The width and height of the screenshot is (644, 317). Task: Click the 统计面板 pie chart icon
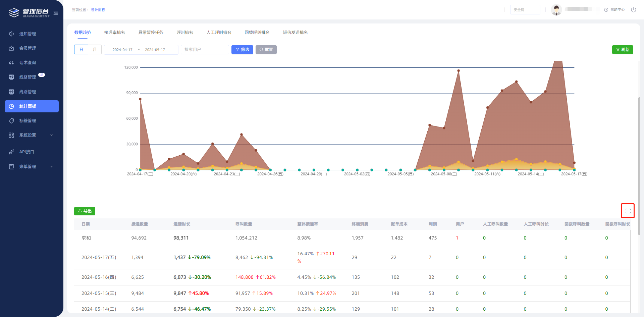pyautogui.click(x=11, y=106)
